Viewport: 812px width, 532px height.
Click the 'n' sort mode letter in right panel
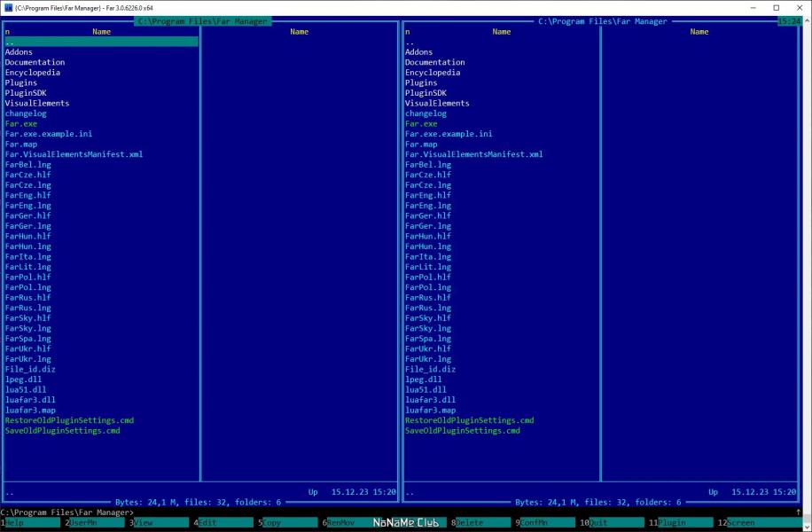[408, 32]
